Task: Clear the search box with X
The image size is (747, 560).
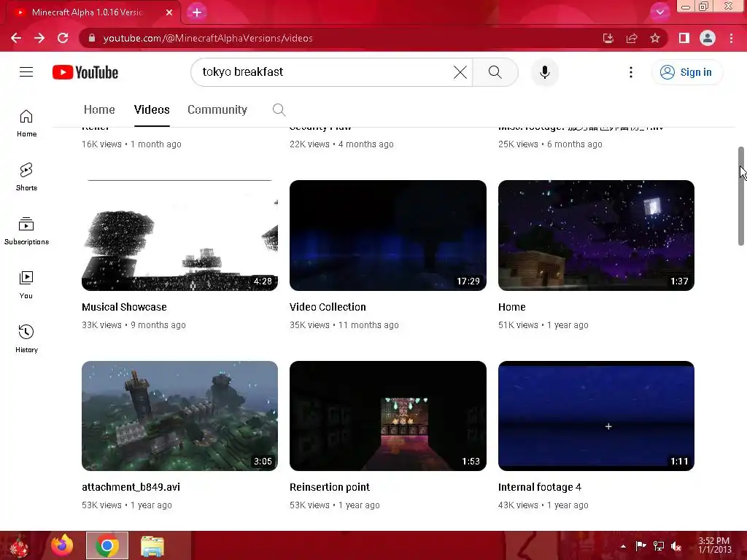Action: [x=460, y=72]
